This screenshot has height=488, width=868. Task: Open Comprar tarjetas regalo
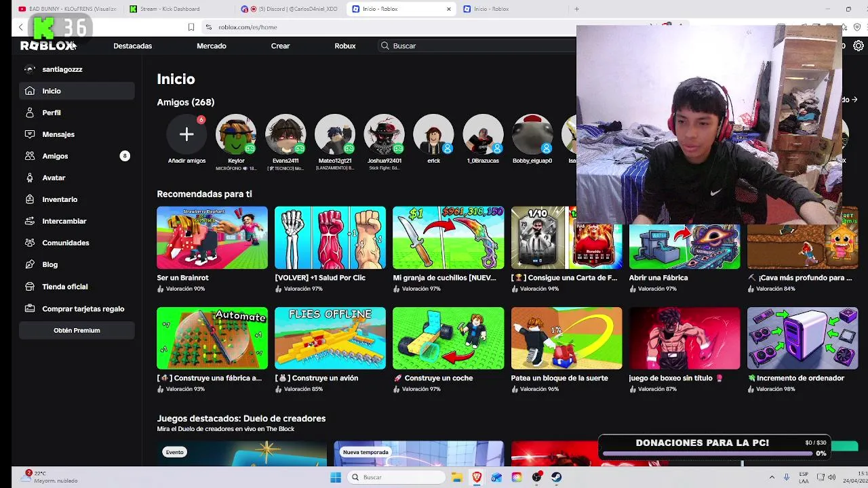coord(77,308)
